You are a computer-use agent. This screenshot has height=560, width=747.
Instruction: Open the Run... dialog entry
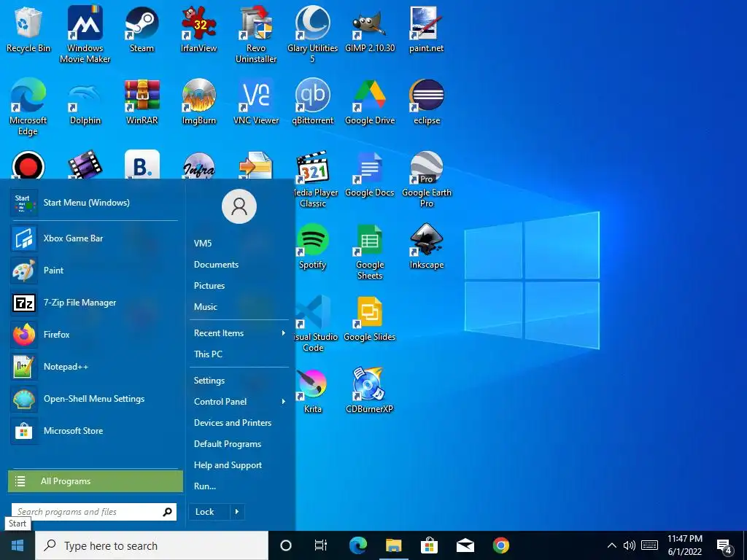click(239, 486)
